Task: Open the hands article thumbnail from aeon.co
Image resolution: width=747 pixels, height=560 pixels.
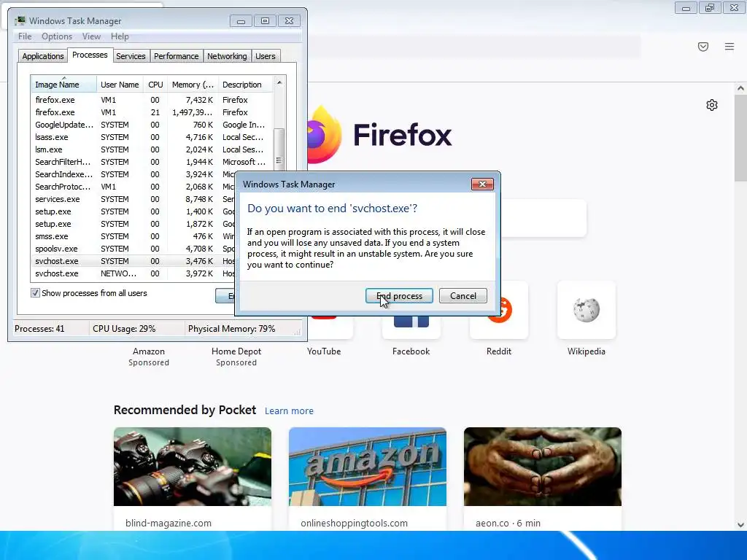Action: tap(543, 467)
